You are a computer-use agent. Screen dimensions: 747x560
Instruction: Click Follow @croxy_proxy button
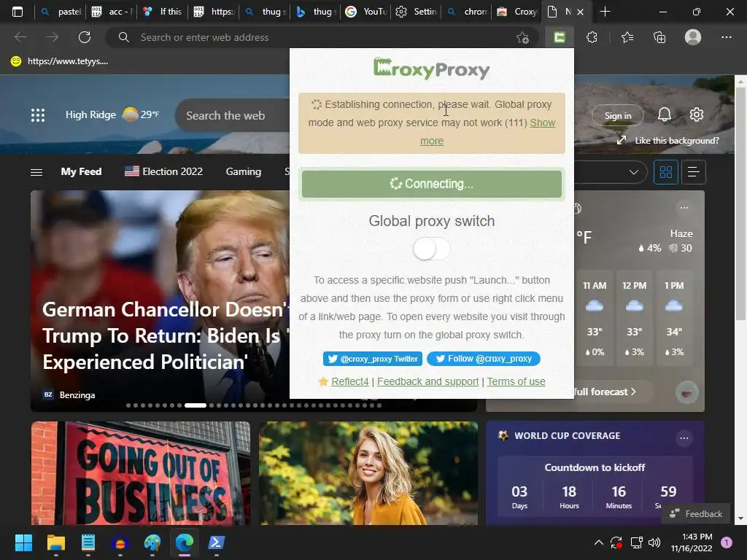[484, 359]
